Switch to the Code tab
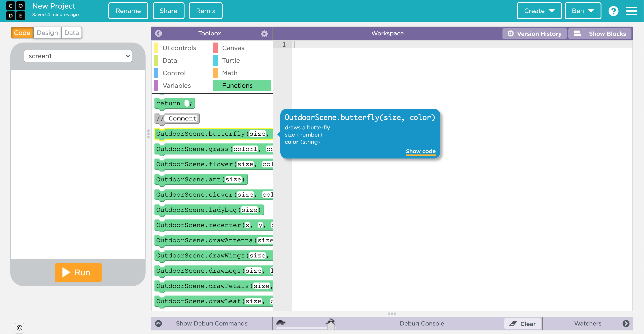Viewport: 644px width, 334px height. pyautogui.click(x=22, y=33)
